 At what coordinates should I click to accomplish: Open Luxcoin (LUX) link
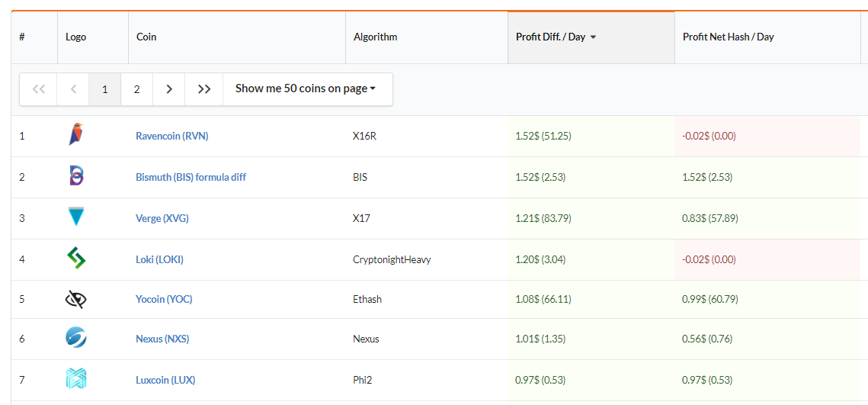[x=165, y=380]
